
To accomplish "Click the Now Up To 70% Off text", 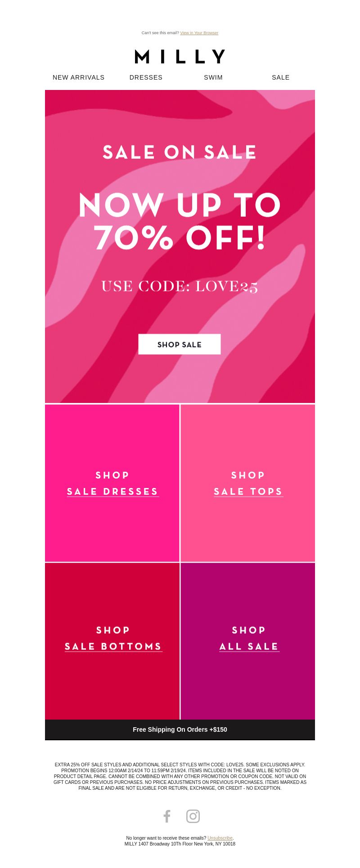I will click(x=180, y=221).
